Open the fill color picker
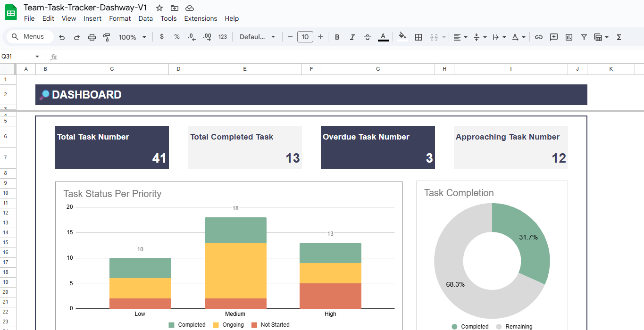 (x=402, y=37)
